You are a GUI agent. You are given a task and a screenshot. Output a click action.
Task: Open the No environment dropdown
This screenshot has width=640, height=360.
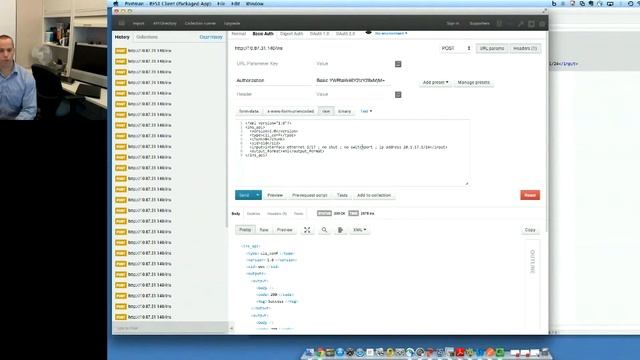(x=391, y=33)
